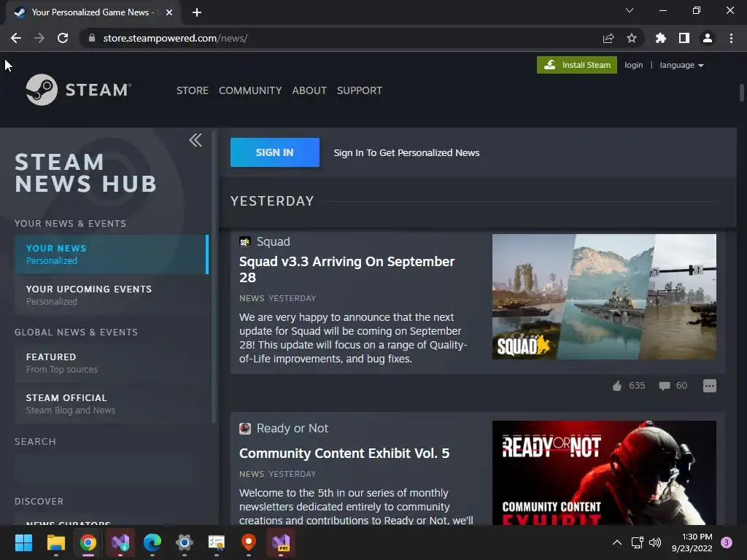This screenshot has height=560, width=747.
Task: Click the login link in the header
Action: pos(634,65)
